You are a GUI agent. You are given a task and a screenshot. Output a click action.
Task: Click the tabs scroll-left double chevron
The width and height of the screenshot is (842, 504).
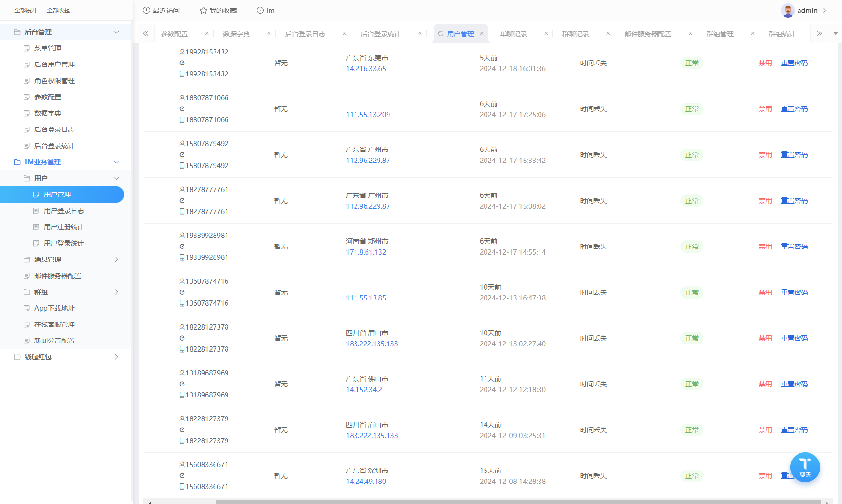(146, 33)
